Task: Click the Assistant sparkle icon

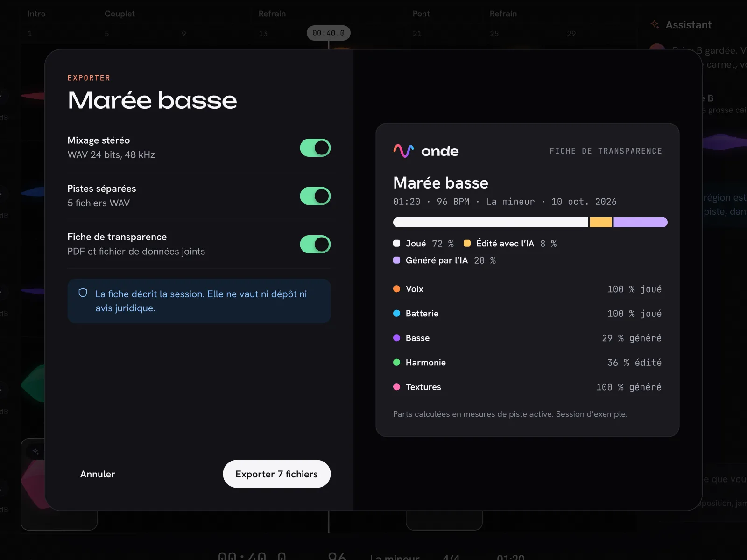Action: point(655,24)
